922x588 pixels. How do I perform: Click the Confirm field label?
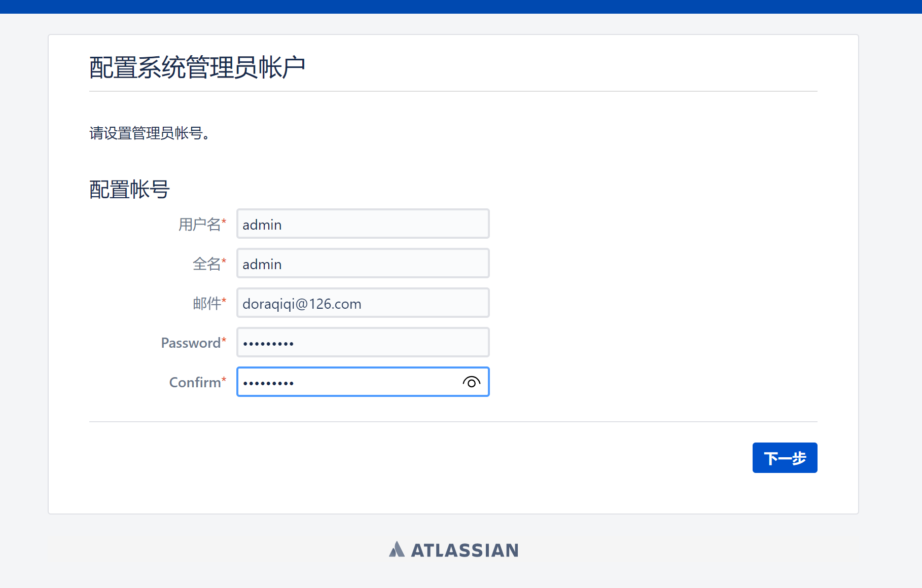click(195, 382)
